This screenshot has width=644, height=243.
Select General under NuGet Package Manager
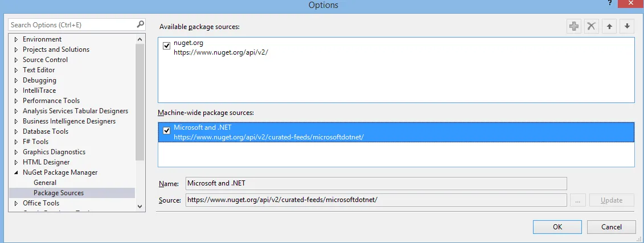tap(45, 183)
